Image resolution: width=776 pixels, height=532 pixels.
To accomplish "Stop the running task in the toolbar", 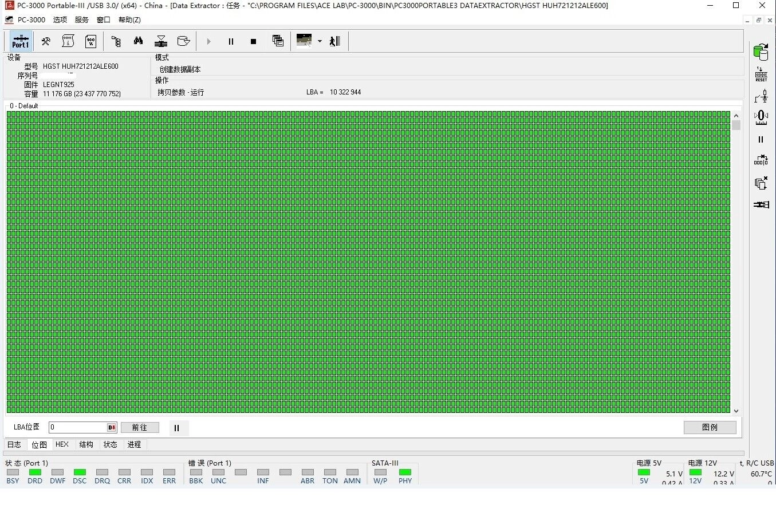I will (253, 41).
